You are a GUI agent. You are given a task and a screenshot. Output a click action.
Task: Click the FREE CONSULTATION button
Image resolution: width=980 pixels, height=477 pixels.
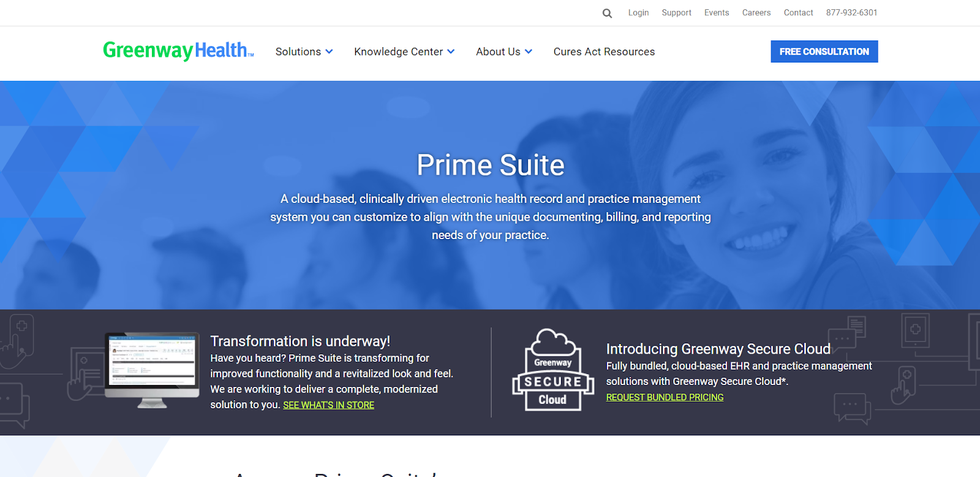coord(824,52)
